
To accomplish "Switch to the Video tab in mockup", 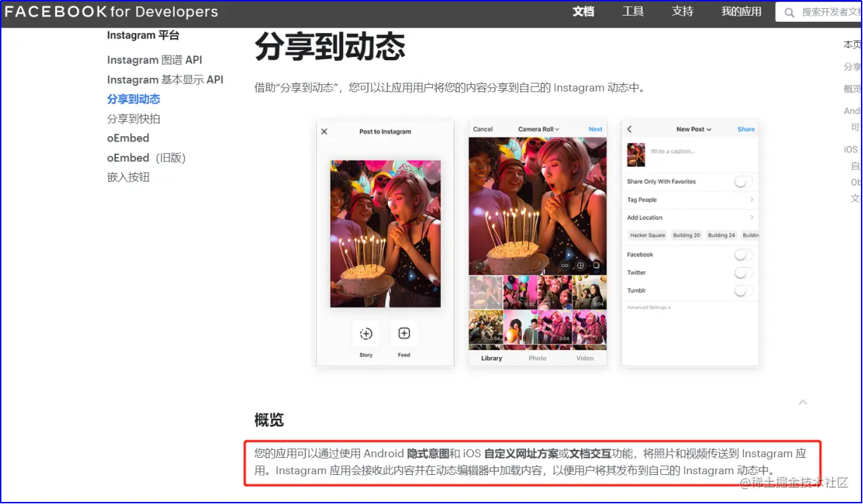I will (585, 358).
